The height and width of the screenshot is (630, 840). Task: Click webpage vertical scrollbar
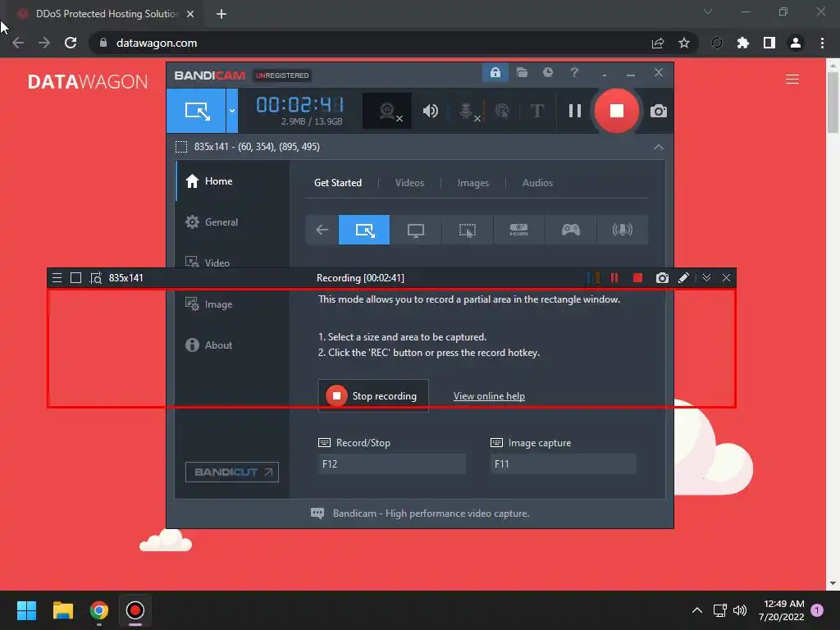pyautogui.click(x=833, y=102)
